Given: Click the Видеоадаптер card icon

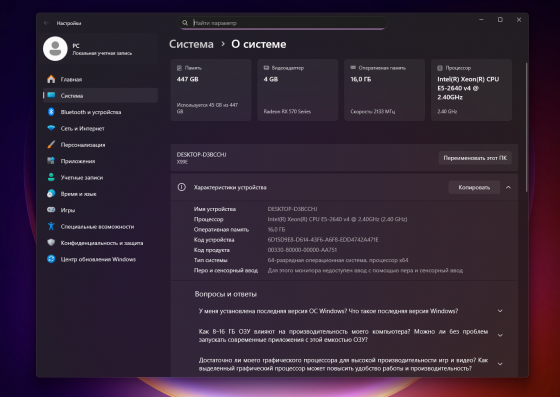Looking at the screenshot, I should point(266,68).
